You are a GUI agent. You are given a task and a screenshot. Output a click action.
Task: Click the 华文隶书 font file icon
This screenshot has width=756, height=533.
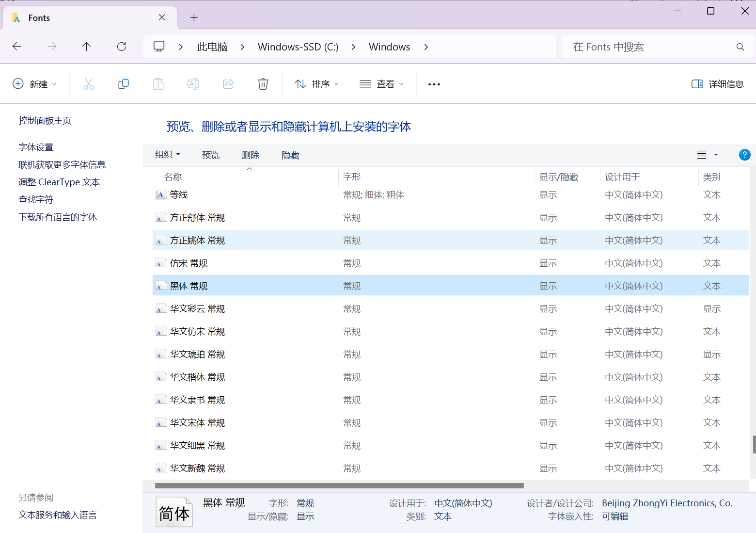(x=161, y=400)
